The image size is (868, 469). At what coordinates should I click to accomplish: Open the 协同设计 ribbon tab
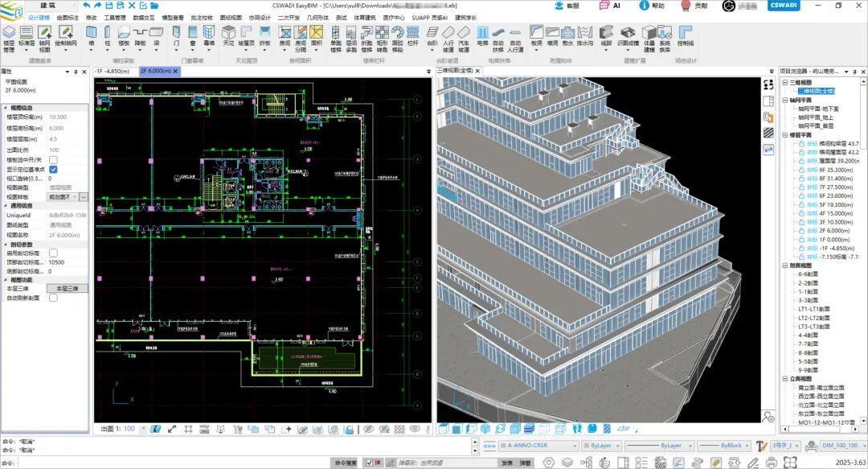pyautogui.click(x=260, y=18)
